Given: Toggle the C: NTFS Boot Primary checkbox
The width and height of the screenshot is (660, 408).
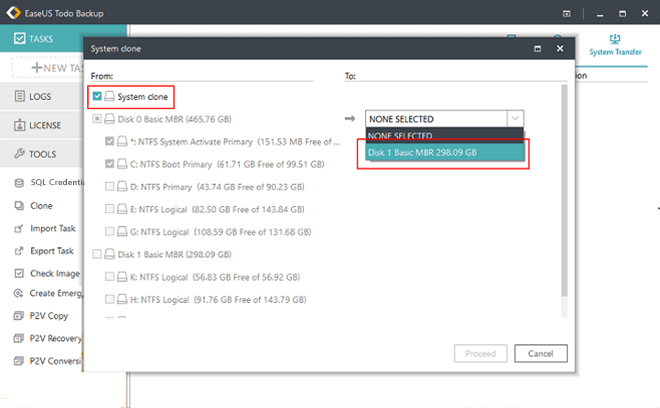Looking at the screenshot, I should 109,163.
